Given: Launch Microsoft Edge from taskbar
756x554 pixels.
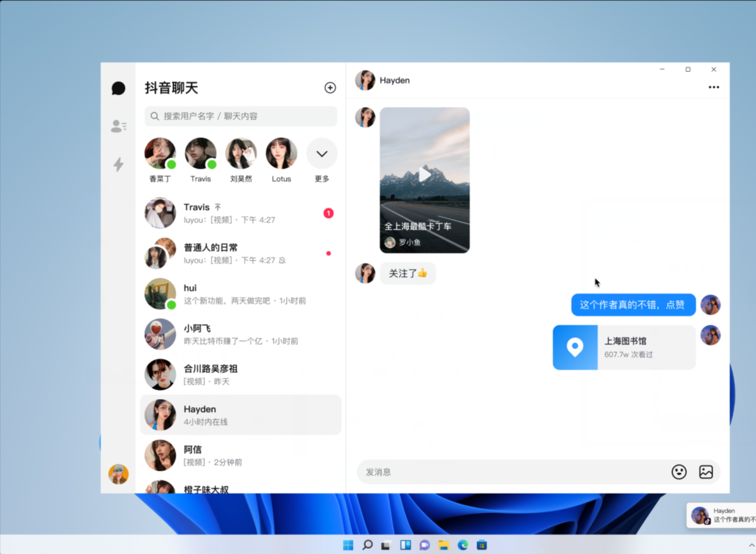Looking at the screenshot, I should (463, 545).
